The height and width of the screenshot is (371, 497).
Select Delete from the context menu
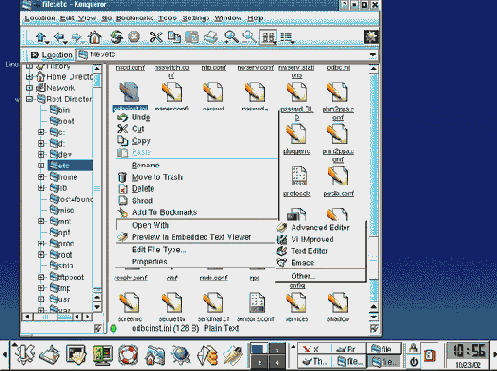click(197, 189)
